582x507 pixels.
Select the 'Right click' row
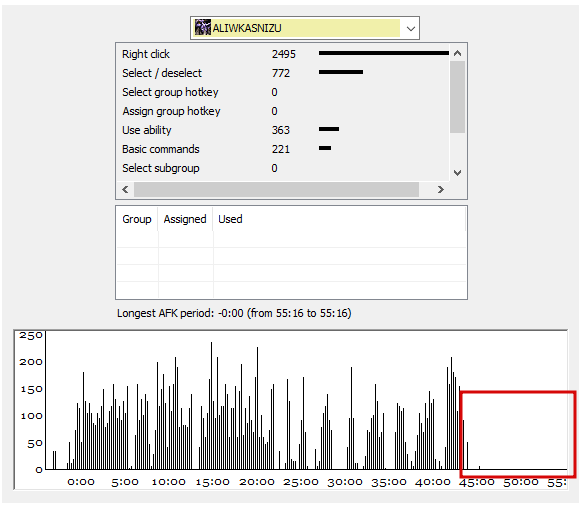click(284, 54)
